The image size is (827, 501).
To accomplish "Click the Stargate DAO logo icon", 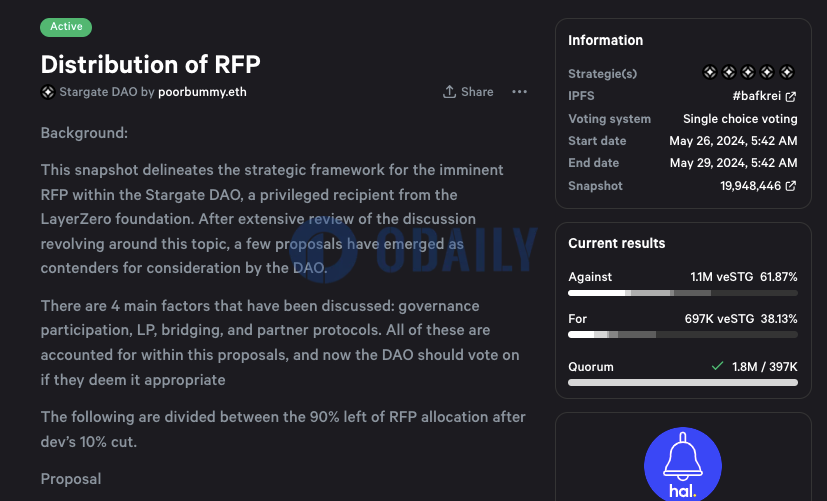I will (48, 92).
